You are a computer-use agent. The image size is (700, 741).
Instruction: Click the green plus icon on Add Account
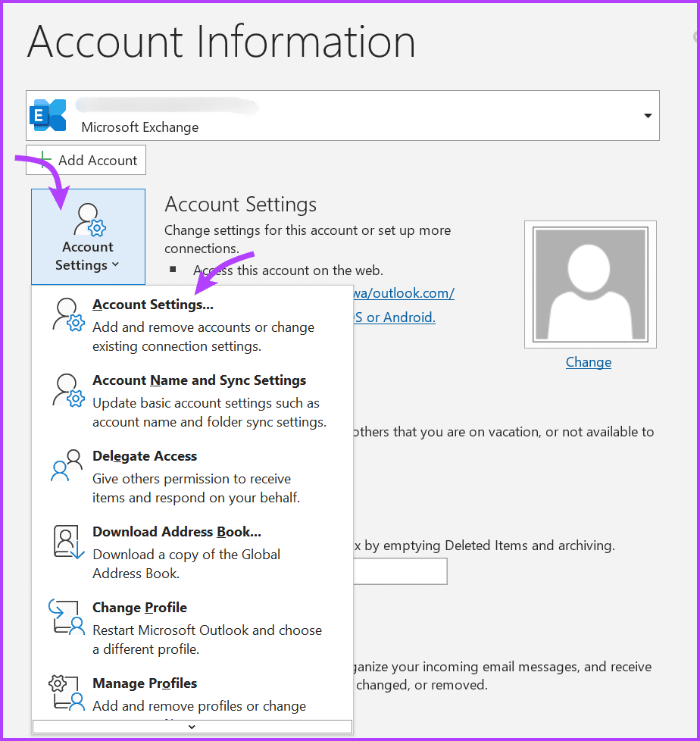point(42,160)
